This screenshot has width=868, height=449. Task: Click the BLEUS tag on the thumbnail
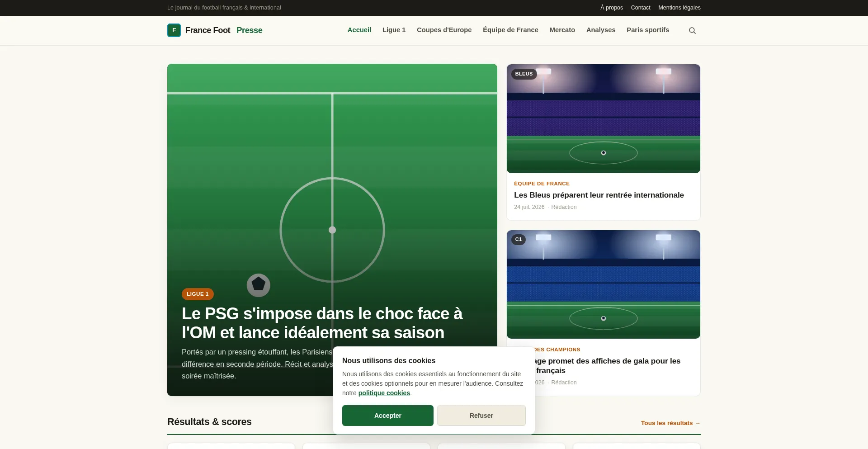click(524, 74)
